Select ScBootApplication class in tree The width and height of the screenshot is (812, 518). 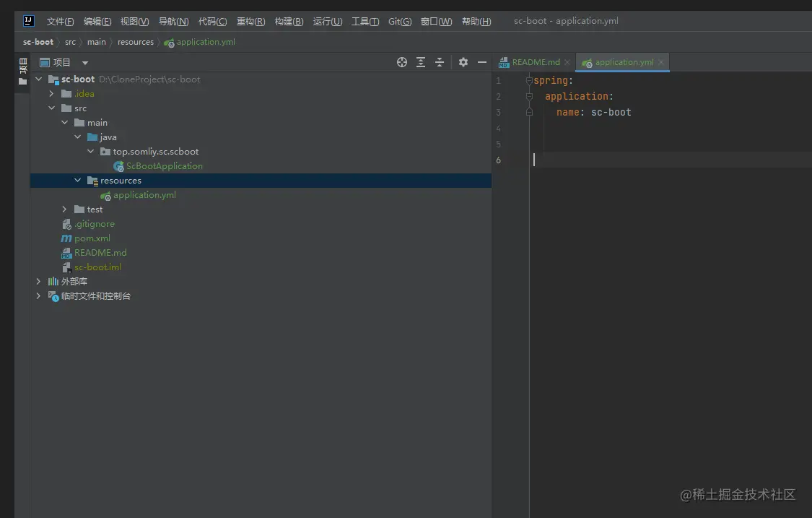click(164, 166)
